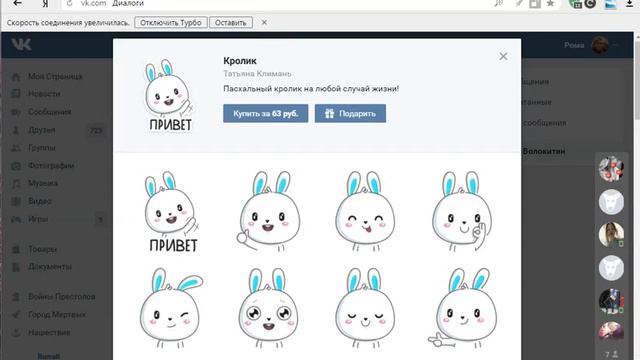Click Оставить button in turbo bar
The width and height of the screenshot is (640, 360).
(x=231, y=22)
